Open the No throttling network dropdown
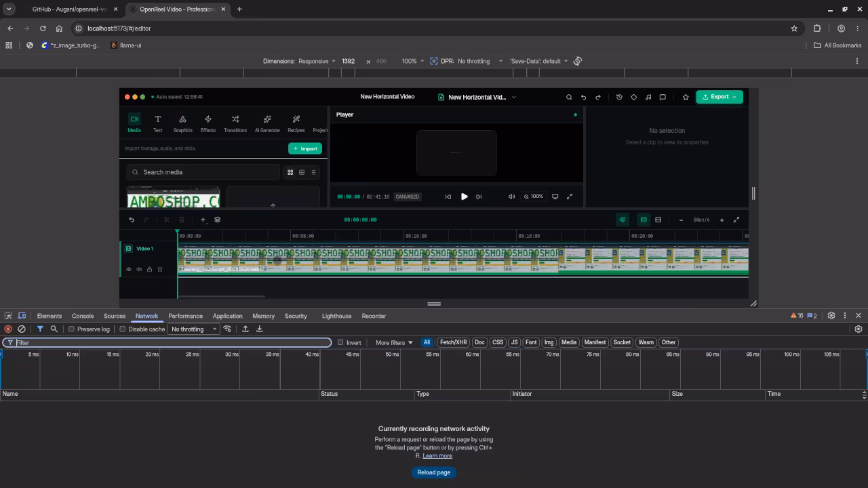 194,329
